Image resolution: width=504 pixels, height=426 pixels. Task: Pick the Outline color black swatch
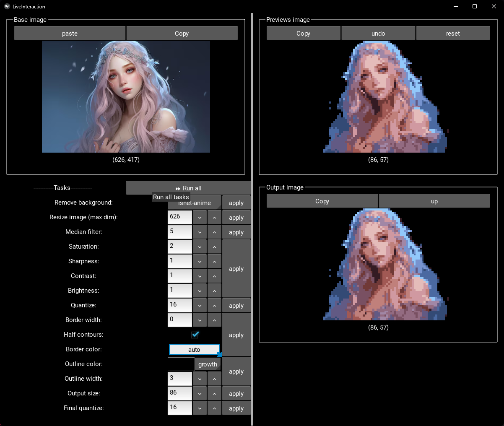[x=181, y=364]
